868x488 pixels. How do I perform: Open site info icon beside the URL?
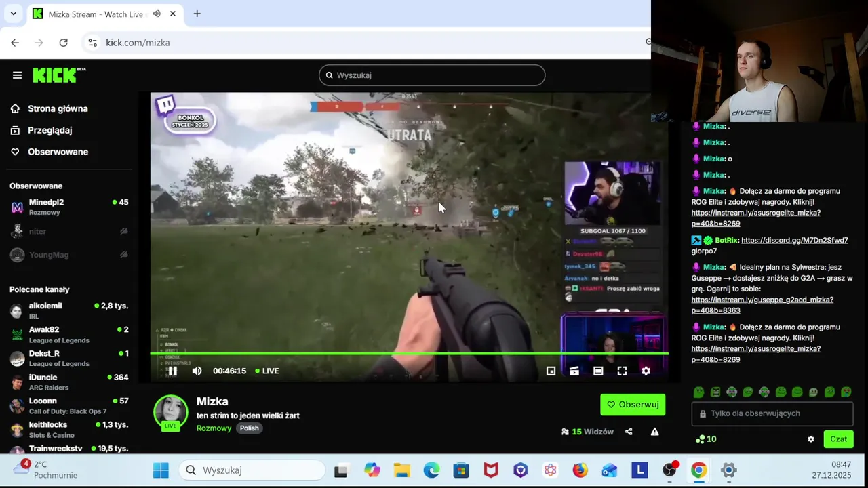pos(93,43)
